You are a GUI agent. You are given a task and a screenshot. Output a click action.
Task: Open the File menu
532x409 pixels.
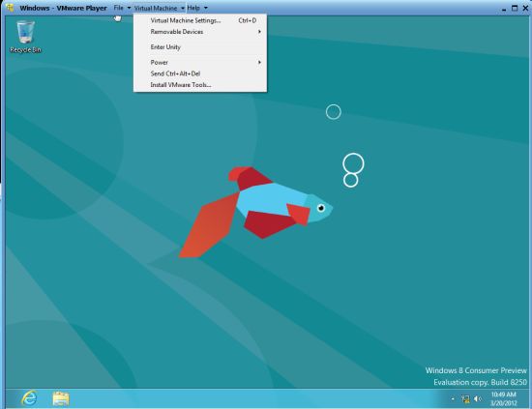118,8
